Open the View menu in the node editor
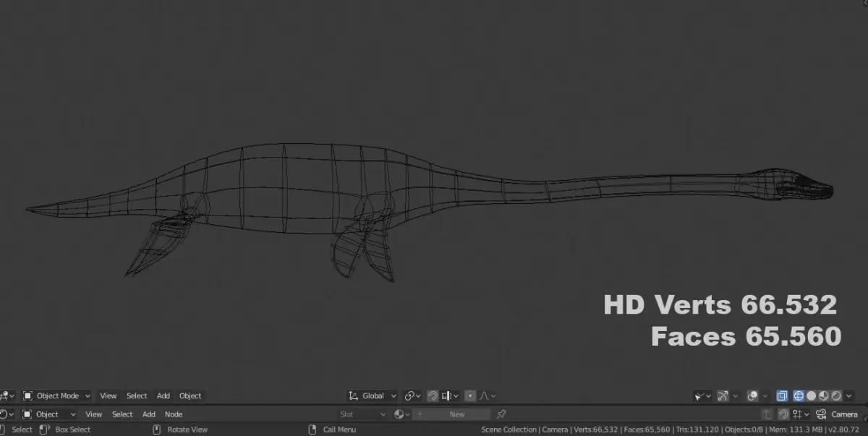This screenshot has height=436, width=868. 94,414
